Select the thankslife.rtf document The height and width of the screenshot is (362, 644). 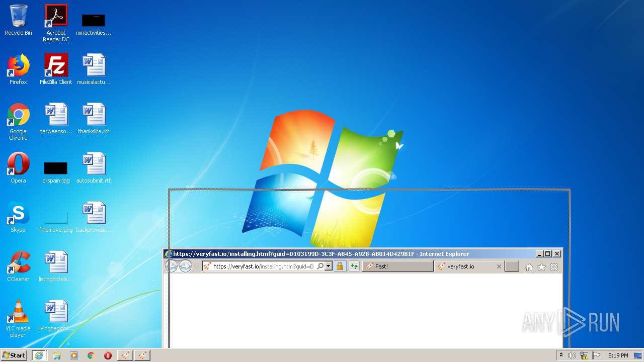(94, 119)
